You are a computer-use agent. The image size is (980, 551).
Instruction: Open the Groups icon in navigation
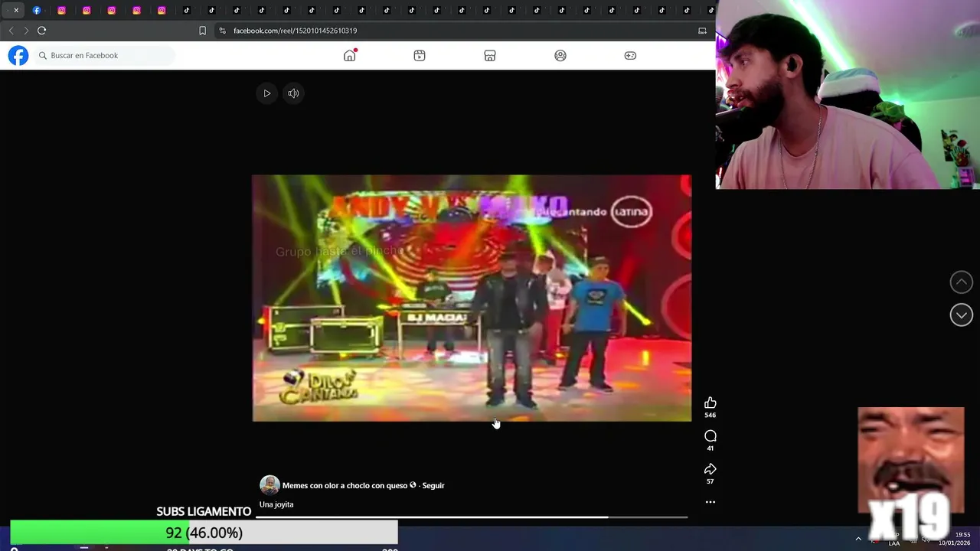(560, 55)
